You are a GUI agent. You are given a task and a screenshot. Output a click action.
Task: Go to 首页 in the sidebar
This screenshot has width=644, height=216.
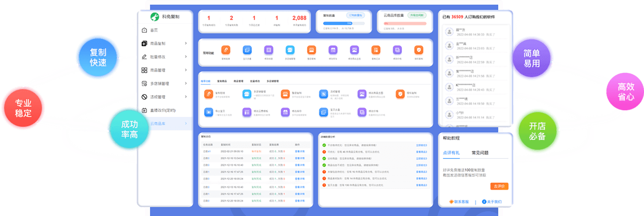(x=154, y=31)
